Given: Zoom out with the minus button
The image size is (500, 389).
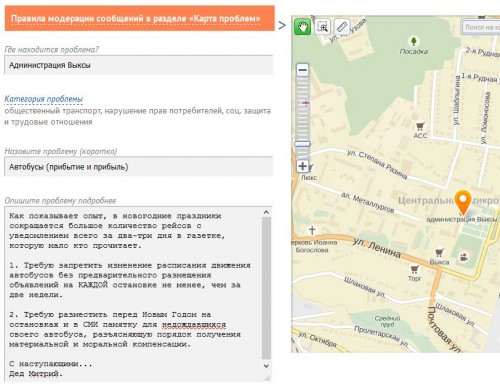Looking at the screenshot, I should [x=303, y=70].
